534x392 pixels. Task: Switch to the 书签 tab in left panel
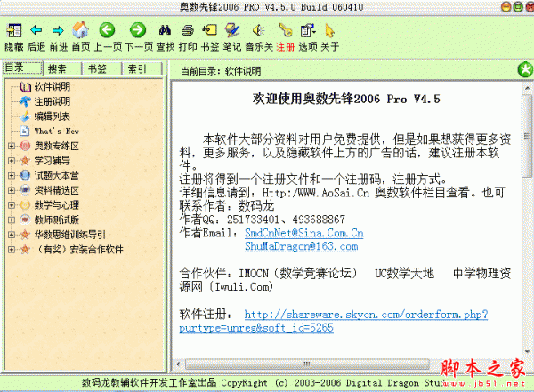point(102,68)
